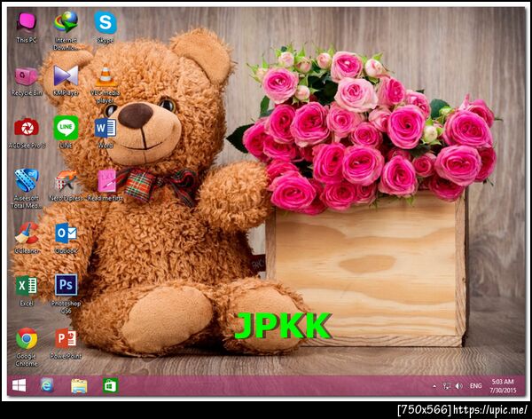532x419 pixels.
Task: Launch Internet Explorer from the taskbar
Action: (47, 385)
